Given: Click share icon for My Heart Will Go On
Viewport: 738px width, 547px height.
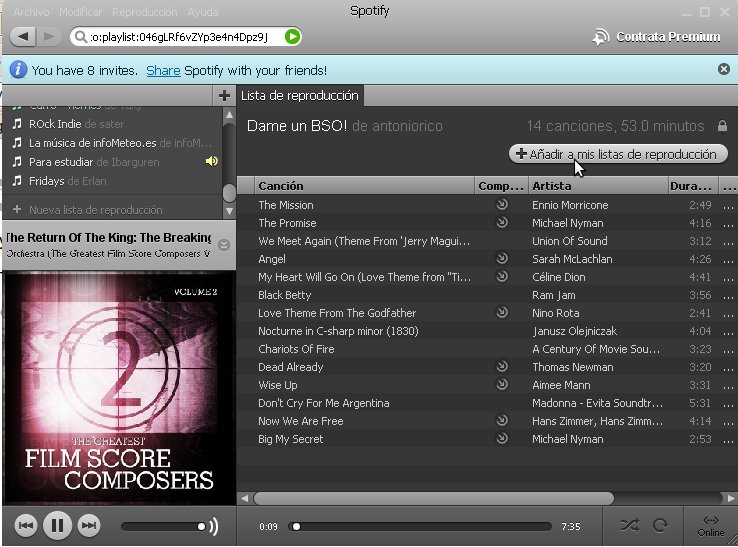Looking at the screenshot, I should tap(502, 276).
